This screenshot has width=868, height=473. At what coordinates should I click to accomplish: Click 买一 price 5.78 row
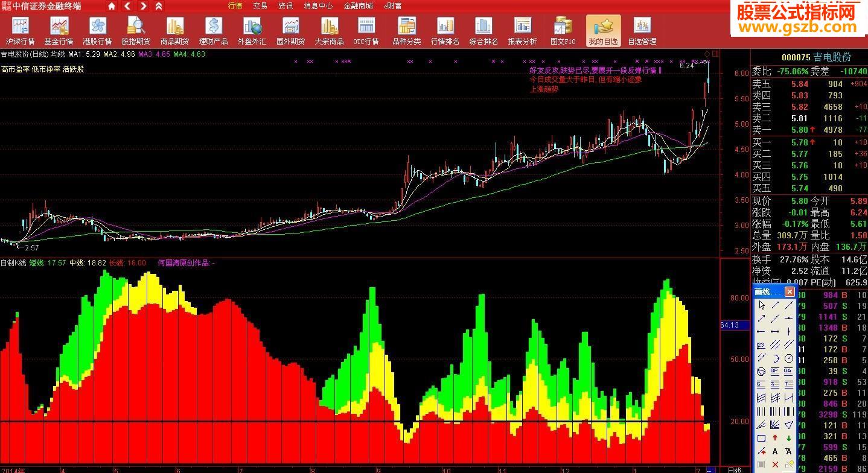[809, 142]
